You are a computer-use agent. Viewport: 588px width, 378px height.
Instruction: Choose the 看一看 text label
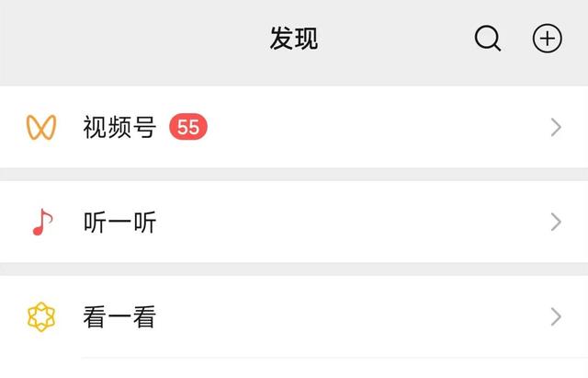[x=119, y=318]
